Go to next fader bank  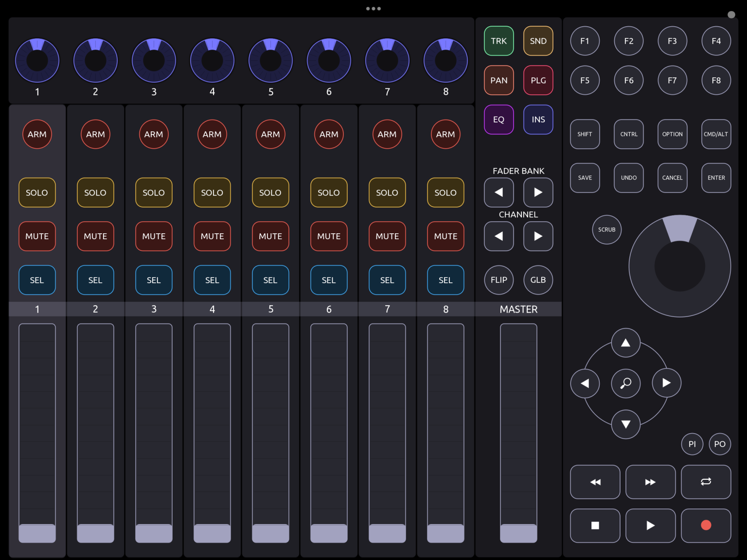pos(538,192)
